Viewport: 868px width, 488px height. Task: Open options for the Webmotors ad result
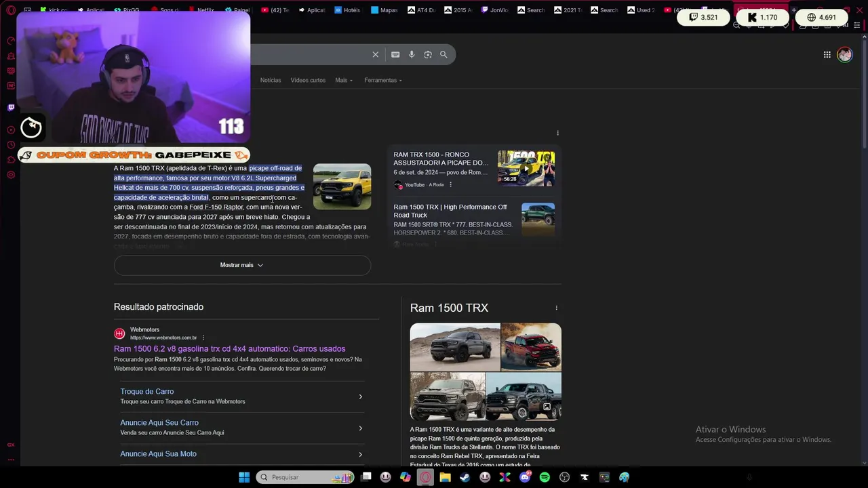203,338
